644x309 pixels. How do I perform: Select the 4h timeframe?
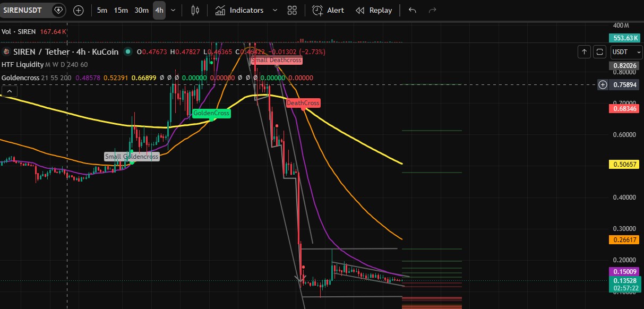pyautogui.click(x=159, y=10)
